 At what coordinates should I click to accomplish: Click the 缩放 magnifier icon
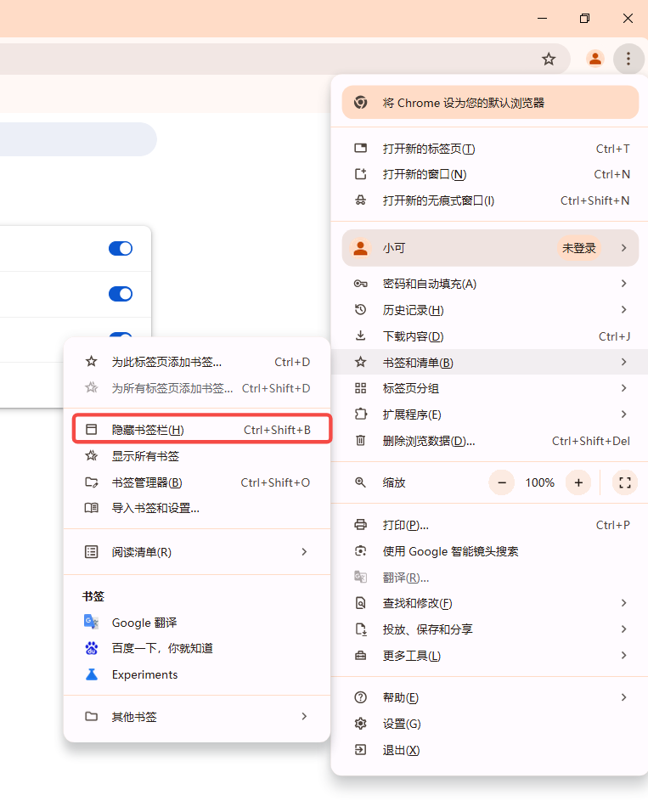coord(360,482)
